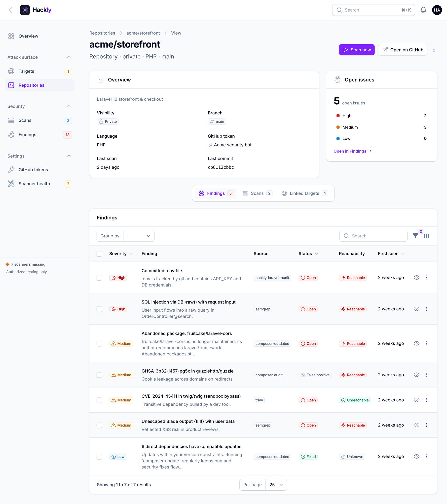Check the fruitcake/laravel-cors row
This screenshot has height=504, width=447.
[x=99, y=343]
